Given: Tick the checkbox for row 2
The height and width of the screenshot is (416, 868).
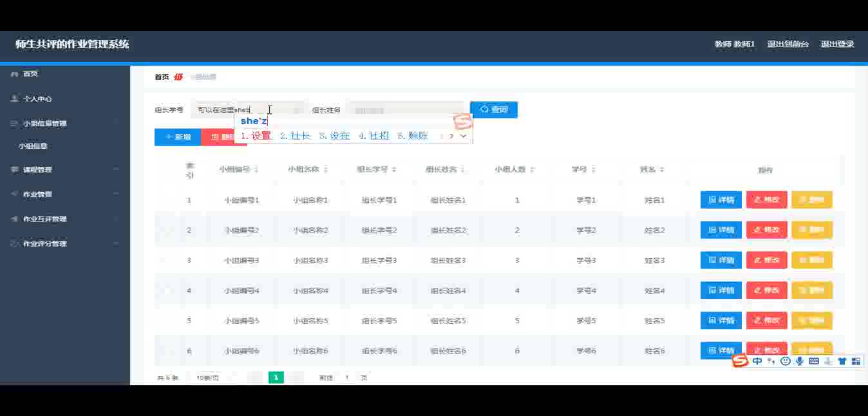Looking at the screenshot, I should tap(167, 231).
